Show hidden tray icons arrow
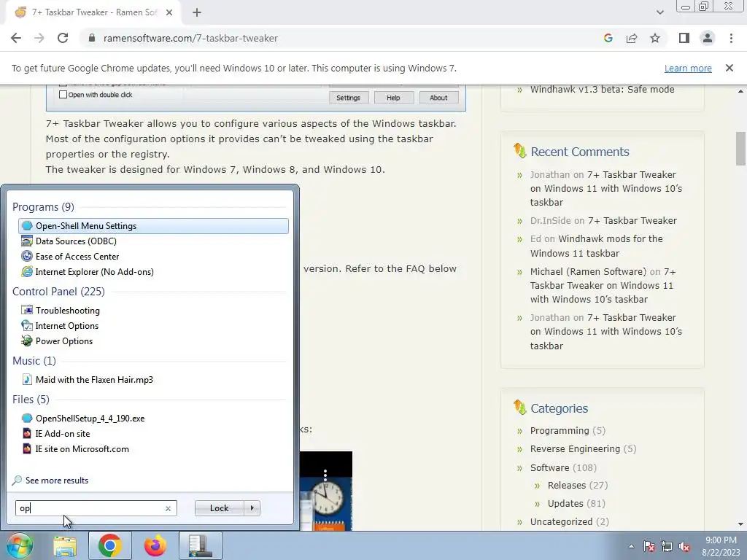 [632, 546]
